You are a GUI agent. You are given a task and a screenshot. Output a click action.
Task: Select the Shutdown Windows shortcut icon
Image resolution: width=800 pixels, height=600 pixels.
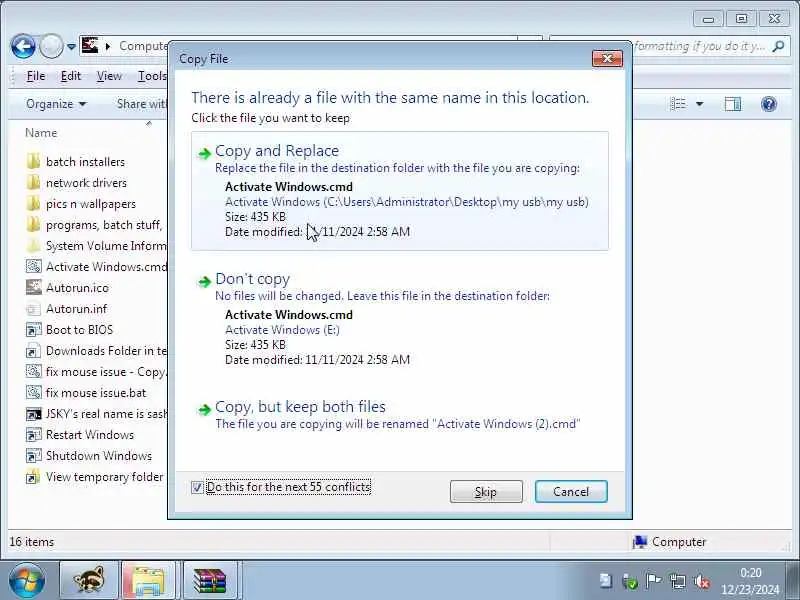coord(33,456)
